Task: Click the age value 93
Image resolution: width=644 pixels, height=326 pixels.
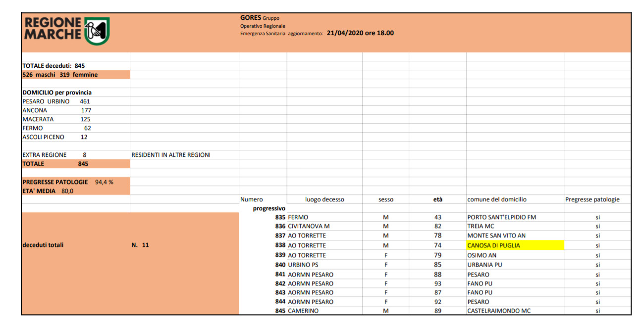Action: [x=437, y=283]
